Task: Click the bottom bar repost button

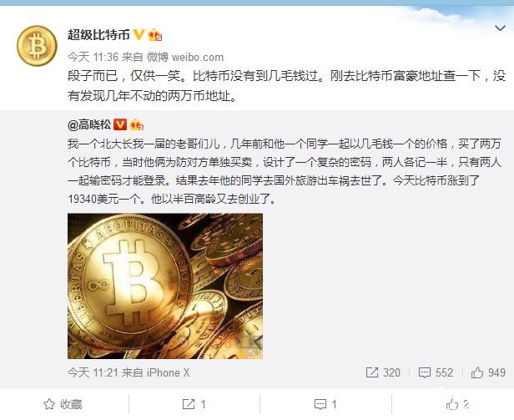Action: click(x=194, y=404)
